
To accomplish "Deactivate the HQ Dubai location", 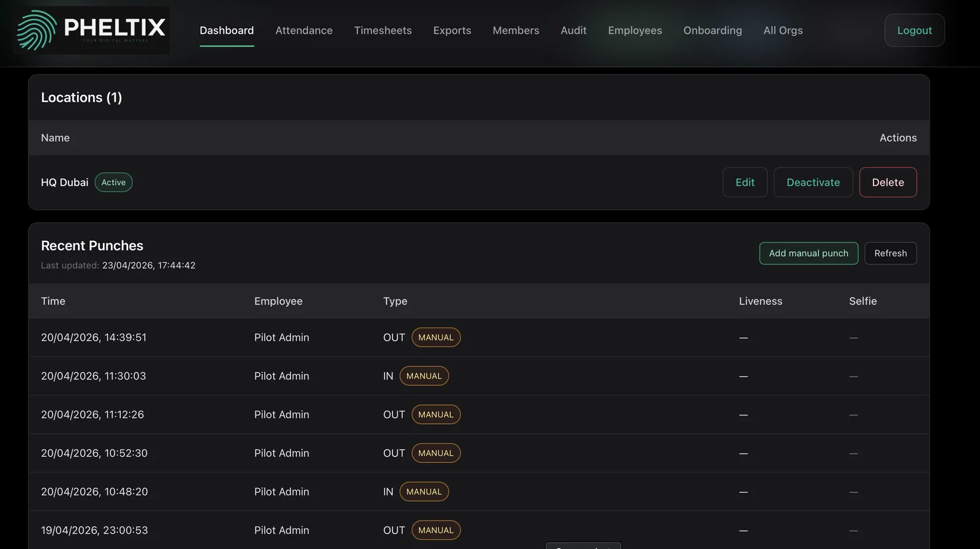I will pos(813,183).
